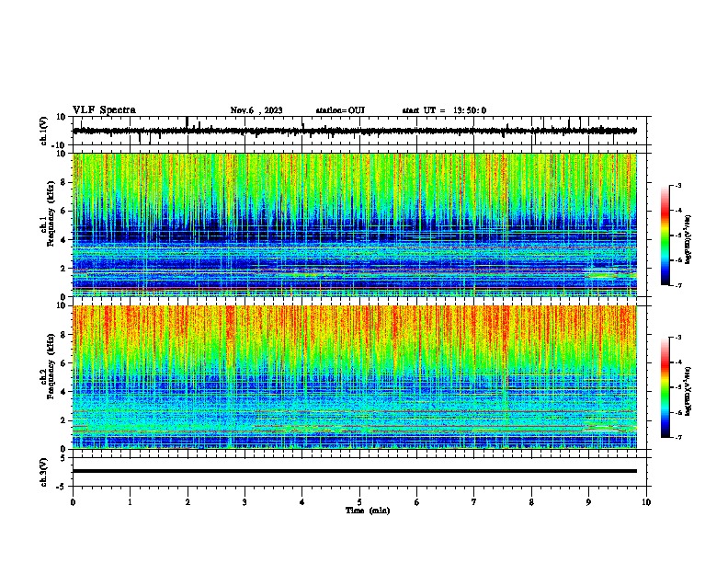Select the date text "Nov.6 , 2023"

[256, 110]
